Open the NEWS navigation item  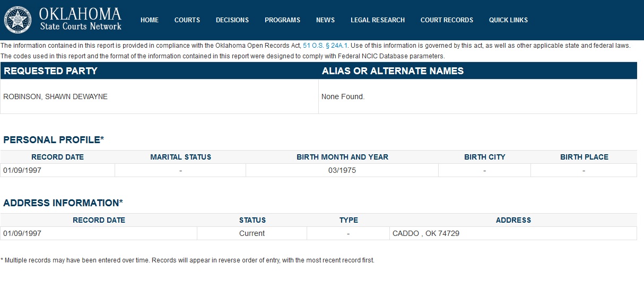click(x=325, y=20)
